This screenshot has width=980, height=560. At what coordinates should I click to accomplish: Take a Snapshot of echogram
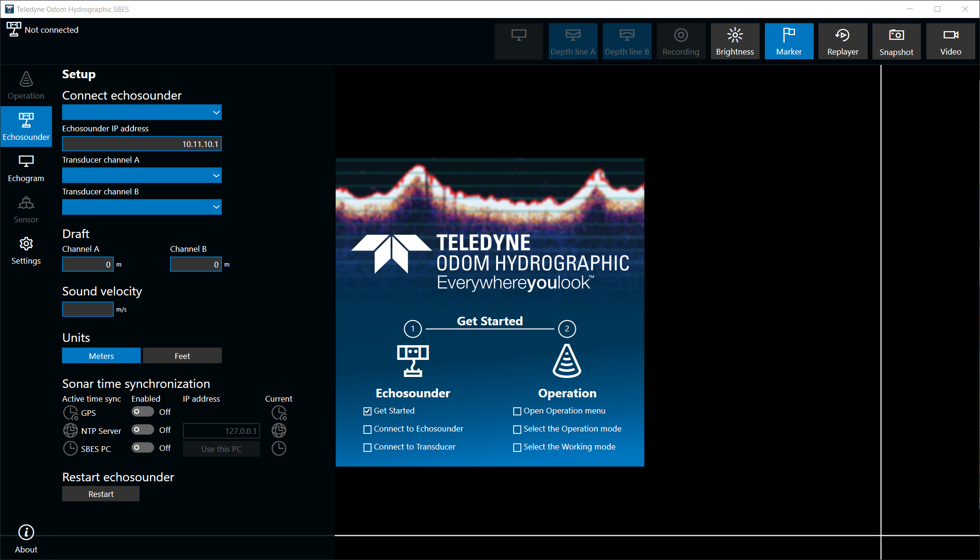pos(896,41)
